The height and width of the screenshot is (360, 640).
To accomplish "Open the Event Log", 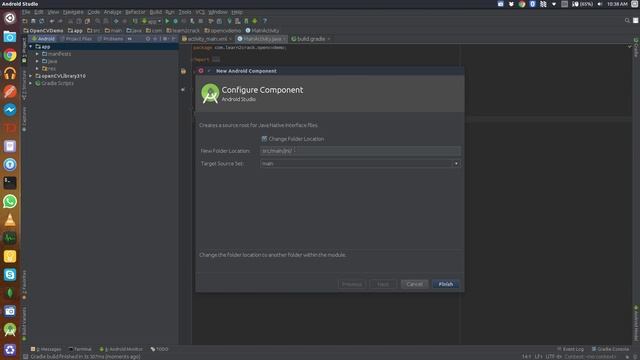I will click(571, 349).
